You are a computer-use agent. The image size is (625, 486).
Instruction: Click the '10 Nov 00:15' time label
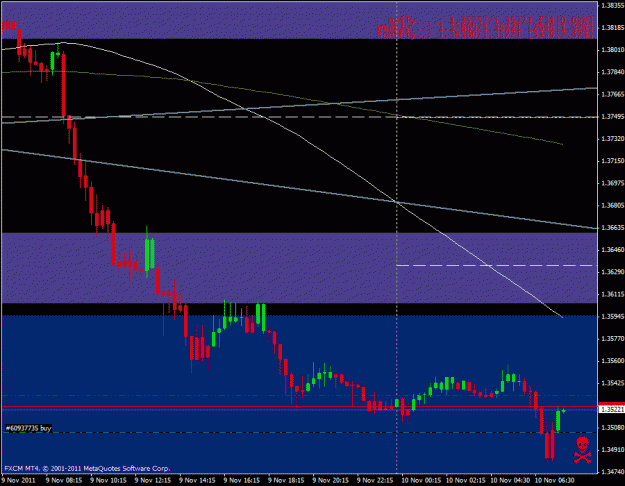[421, 480]
